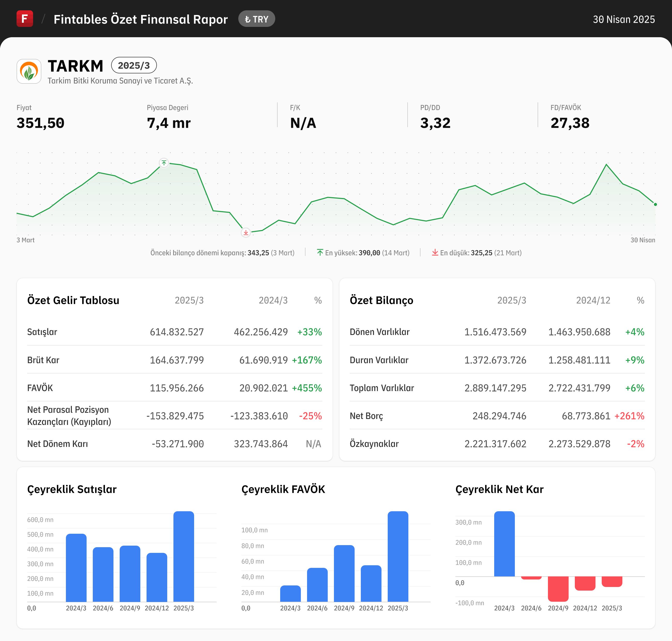Click the red arrow beside En düşük
This screenshot has width=672, height=641.
(435, 253)
